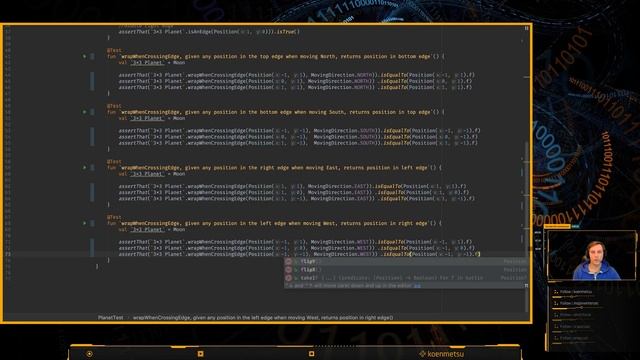Choose takeIf from the completion popup
This screenshot has height=360, width=640.
(x=406, y=278)
